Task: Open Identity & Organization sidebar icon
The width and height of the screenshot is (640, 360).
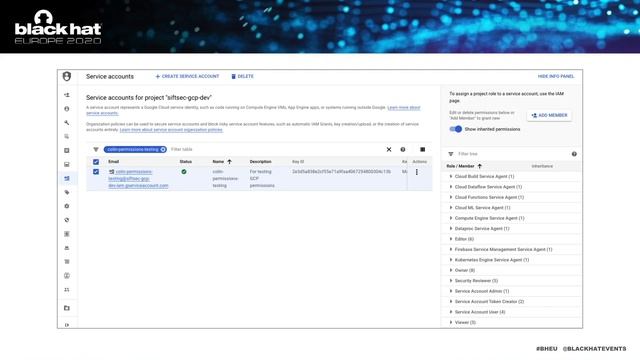Action: tap(67, 109)
